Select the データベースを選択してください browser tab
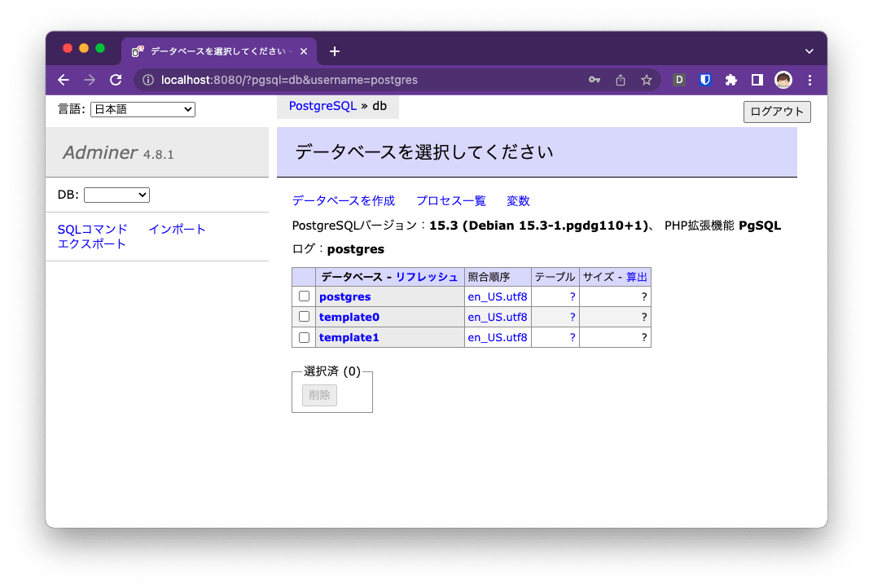 (x=218, y=52)
